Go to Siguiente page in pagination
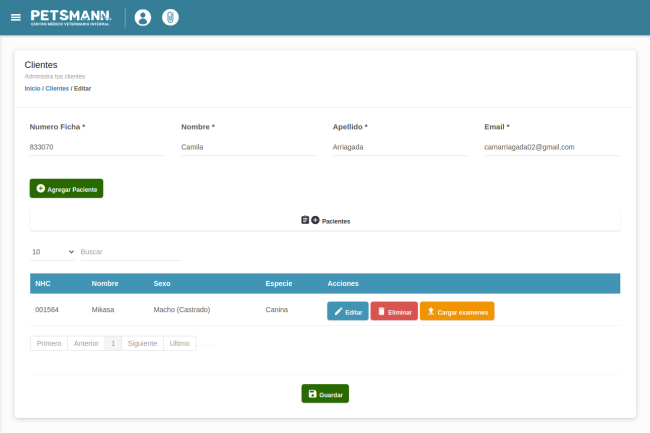 (142, 343)
